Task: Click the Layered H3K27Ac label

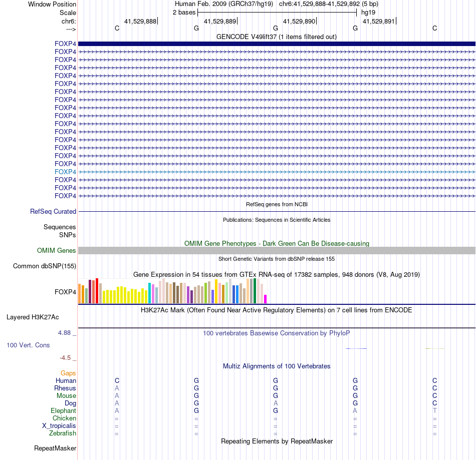Action: (33, 317)
